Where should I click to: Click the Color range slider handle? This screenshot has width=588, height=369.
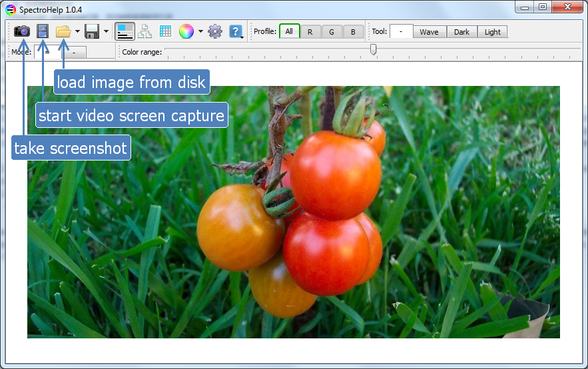(373, 49)
